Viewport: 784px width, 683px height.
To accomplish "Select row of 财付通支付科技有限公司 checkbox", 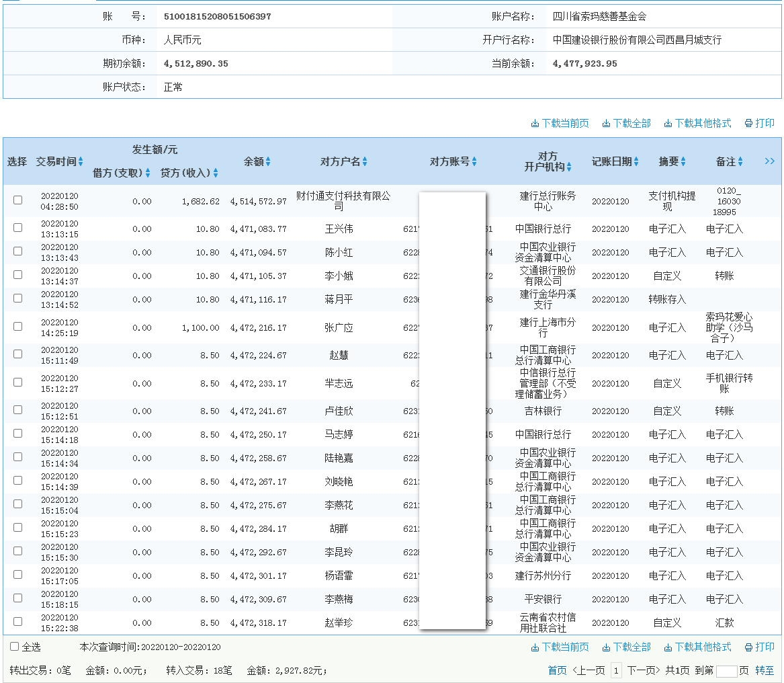I will 18,200.
